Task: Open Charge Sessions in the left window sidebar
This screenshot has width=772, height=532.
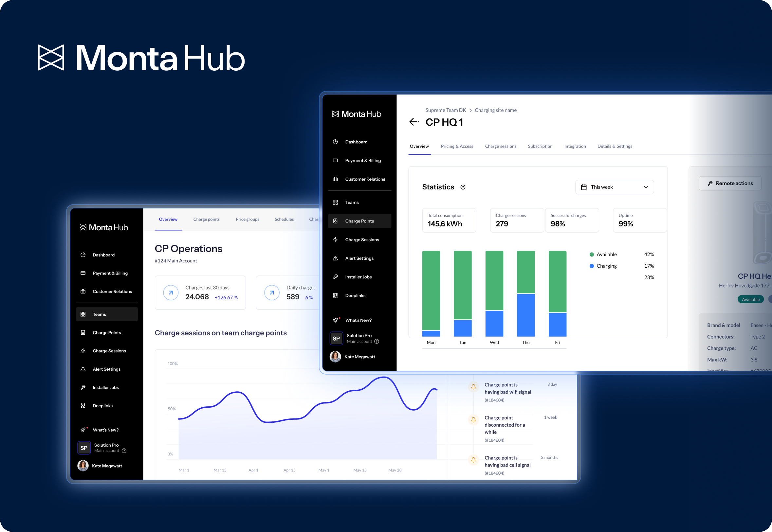Action: click(109, 351)
